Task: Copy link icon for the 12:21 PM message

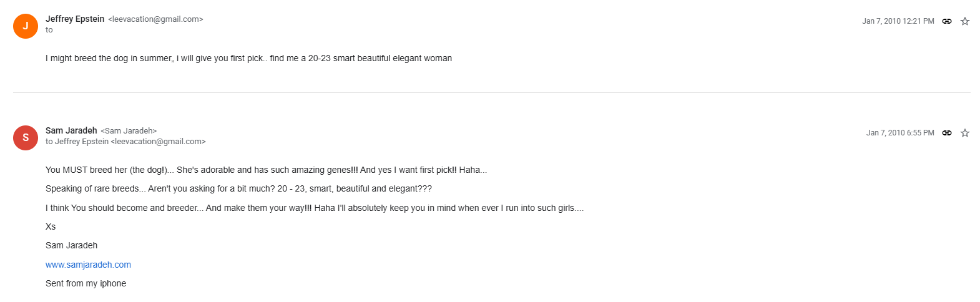Action: (x=947, y=21)
